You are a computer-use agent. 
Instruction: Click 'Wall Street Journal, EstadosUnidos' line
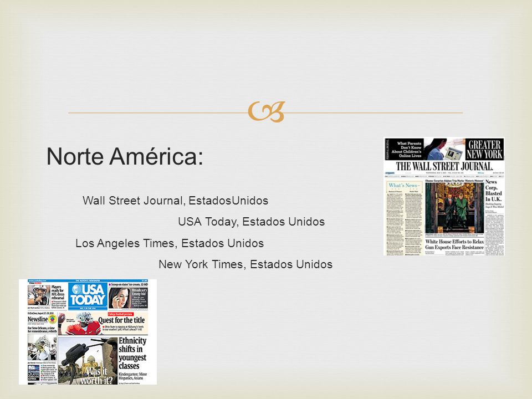[x=176, y=201]
